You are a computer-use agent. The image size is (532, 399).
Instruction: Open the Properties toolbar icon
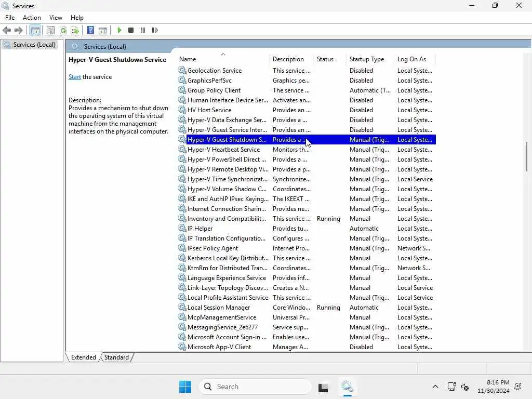[50, 30]
